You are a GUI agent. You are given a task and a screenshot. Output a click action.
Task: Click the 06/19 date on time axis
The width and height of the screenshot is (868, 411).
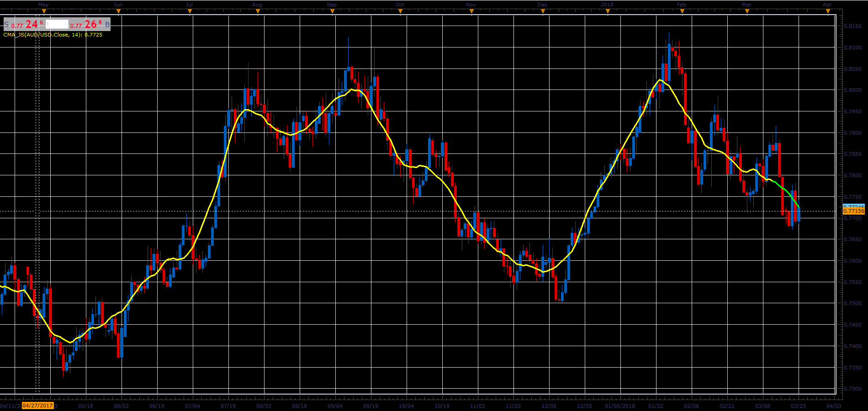(x=157, y=406)
